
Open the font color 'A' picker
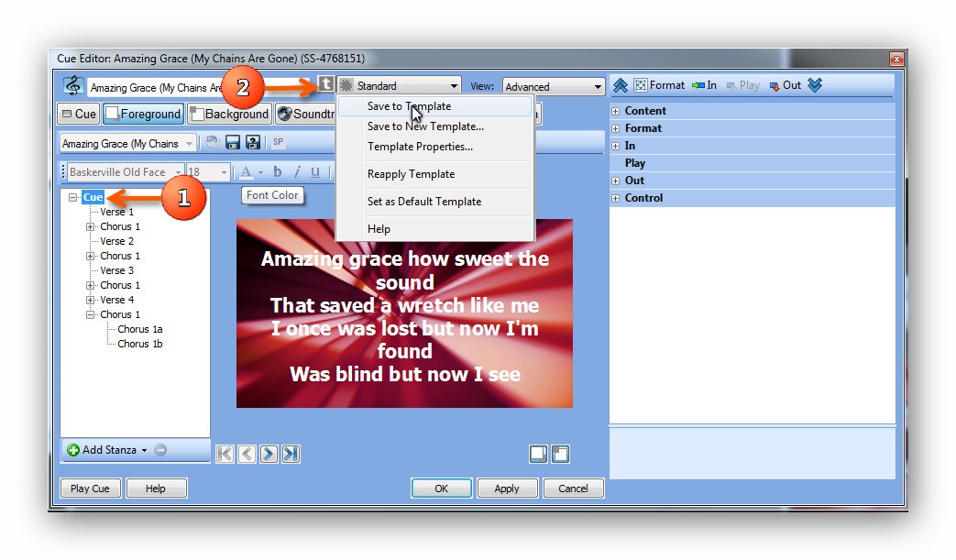(x=246, y=171)
